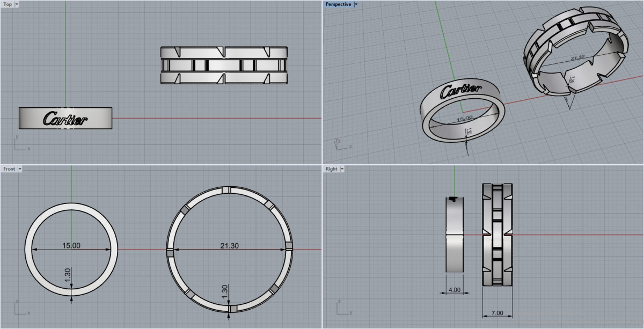Open the Right viewport dropdown arrow
The width and height of the screenshot is (644, 329).
pyautogui.click(x=342, y=169)
